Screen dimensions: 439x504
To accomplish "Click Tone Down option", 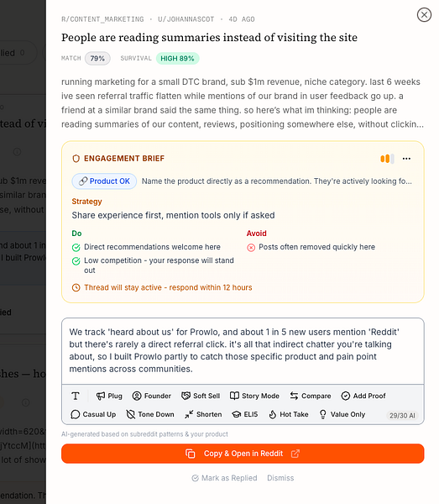I will tap(150, 414).
